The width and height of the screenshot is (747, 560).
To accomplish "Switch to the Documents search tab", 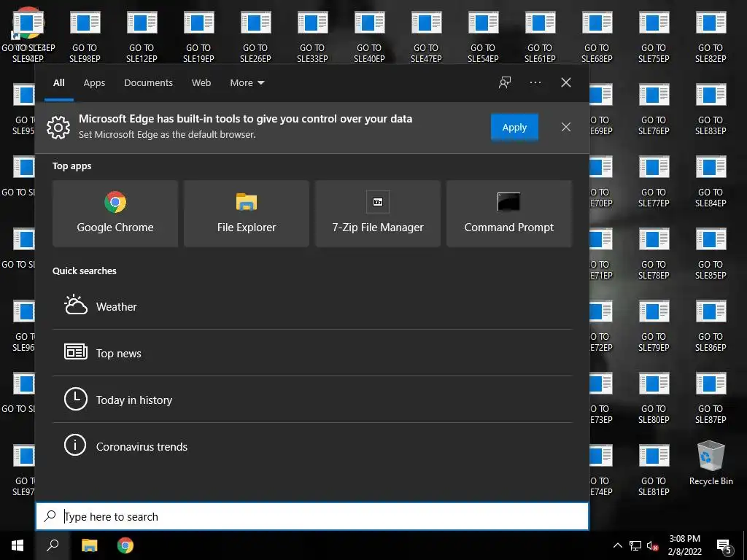I will [148, 82].
